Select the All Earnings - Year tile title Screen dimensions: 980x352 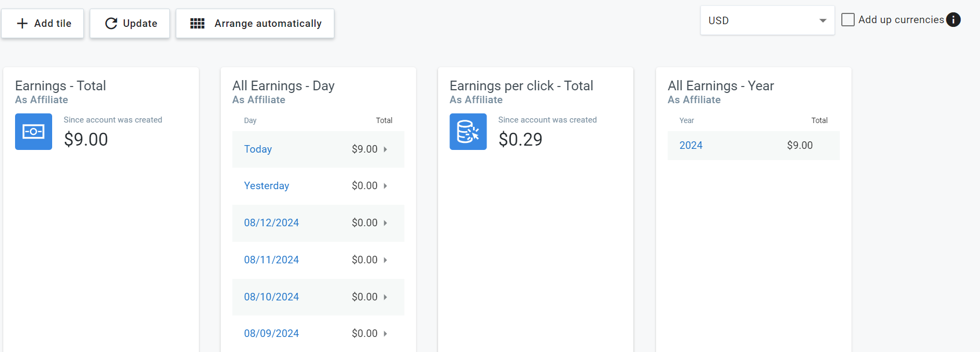tap(720, 86)
